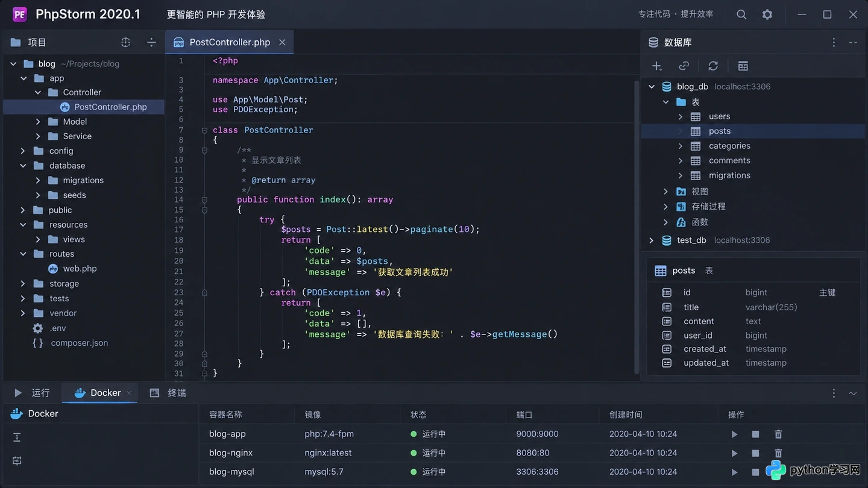868x488 pixels.
Task: Open the table view icon in database toolbar
Action: tap(743, 66)
